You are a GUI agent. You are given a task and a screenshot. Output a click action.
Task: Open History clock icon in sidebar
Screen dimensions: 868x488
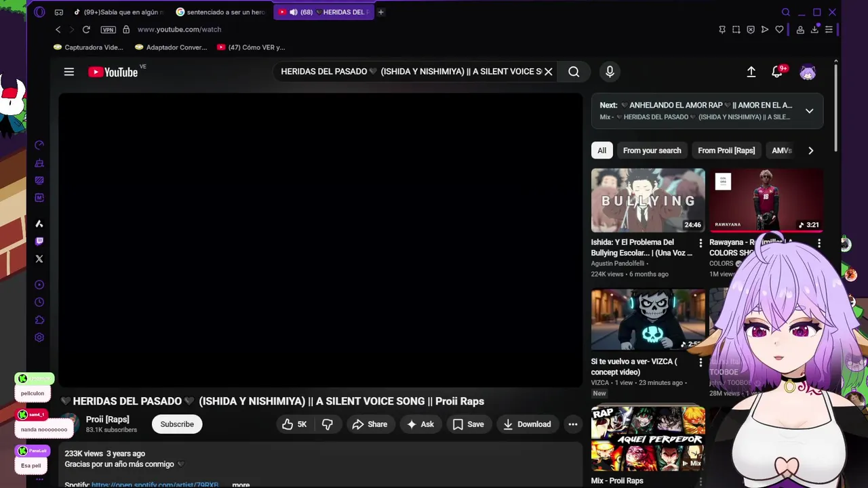(x=39, y=302)
